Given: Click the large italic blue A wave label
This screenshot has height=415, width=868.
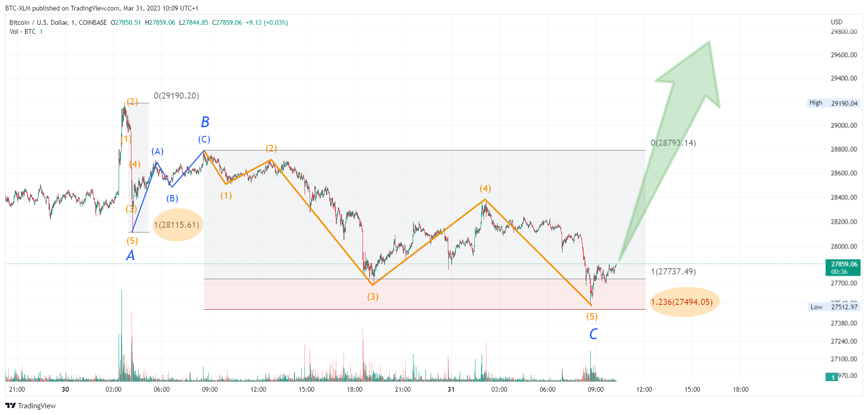Looking at the screenshot, I should click(x=130, y=255).
